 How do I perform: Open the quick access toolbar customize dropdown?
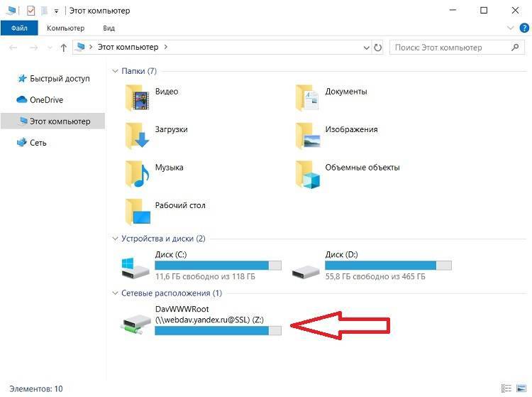(56, 11)
